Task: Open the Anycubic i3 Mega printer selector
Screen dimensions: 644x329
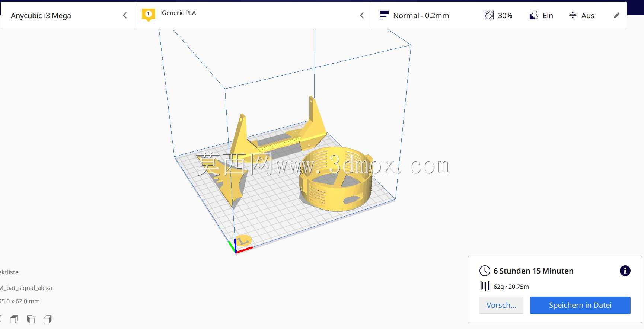Action: [x=67, y=16]
